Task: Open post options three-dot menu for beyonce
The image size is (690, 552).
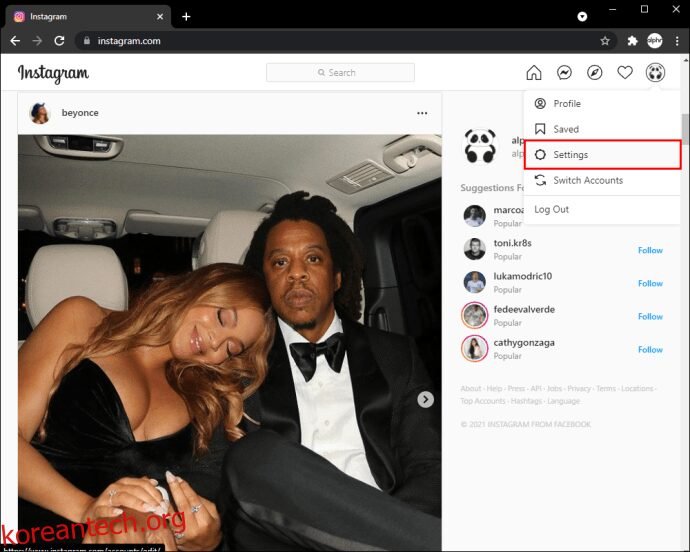Action: pos(422,113)
